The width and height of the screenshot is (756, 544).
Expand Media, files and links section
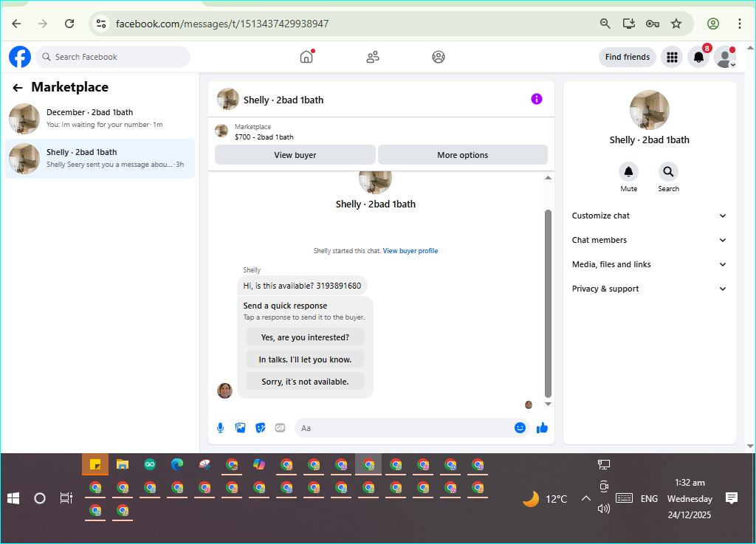[649, 264]
